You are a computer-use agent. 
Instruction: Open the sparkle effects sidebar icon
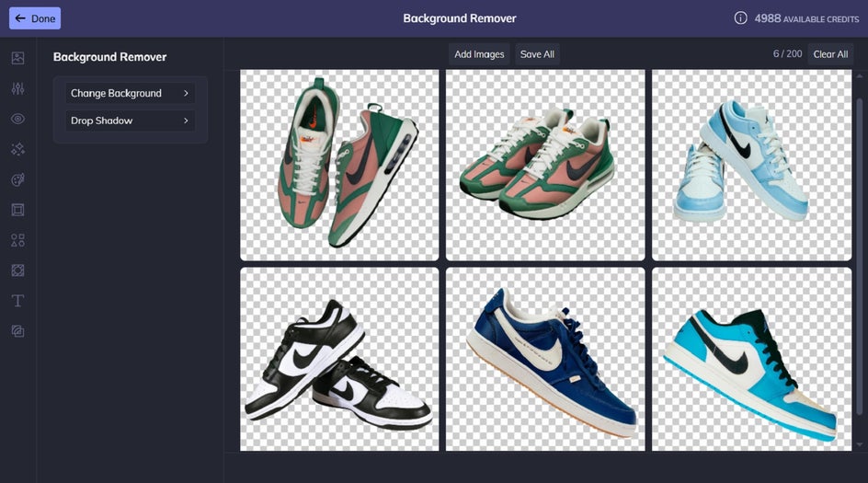point(17,149)
